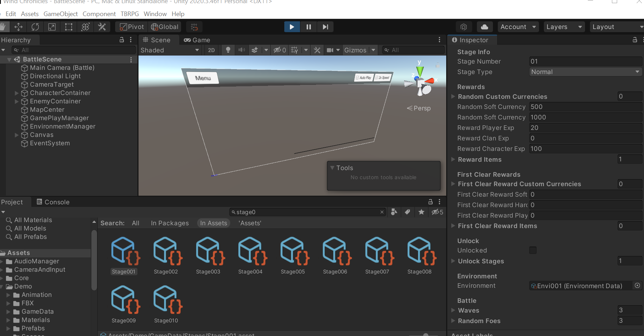Select the Move tool
Viewport: 644px width, 336px height.
tap(18, 27)
